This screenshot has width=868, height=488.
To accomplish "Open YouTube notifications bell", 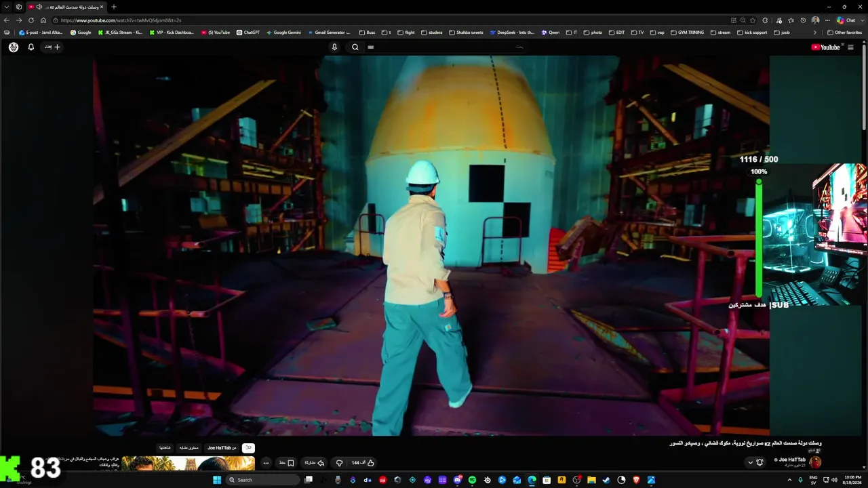I will [x=31, y=47].
